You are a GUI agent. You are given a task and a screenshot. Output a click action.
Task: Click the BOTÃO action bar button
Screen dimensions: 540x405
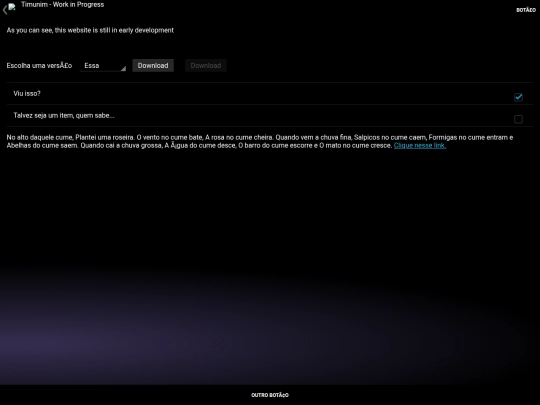pos(526,10)
